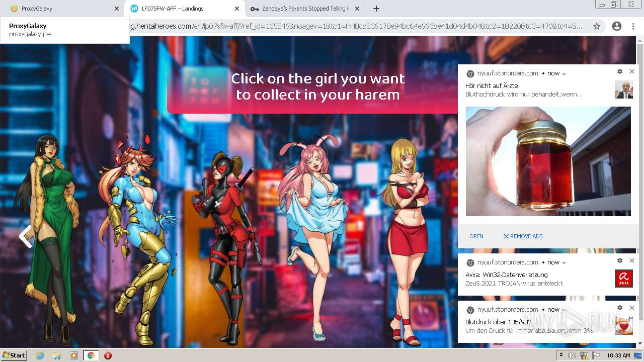
Task: Click OPEN on the blood pressure notification
Action: coord(476,236)
